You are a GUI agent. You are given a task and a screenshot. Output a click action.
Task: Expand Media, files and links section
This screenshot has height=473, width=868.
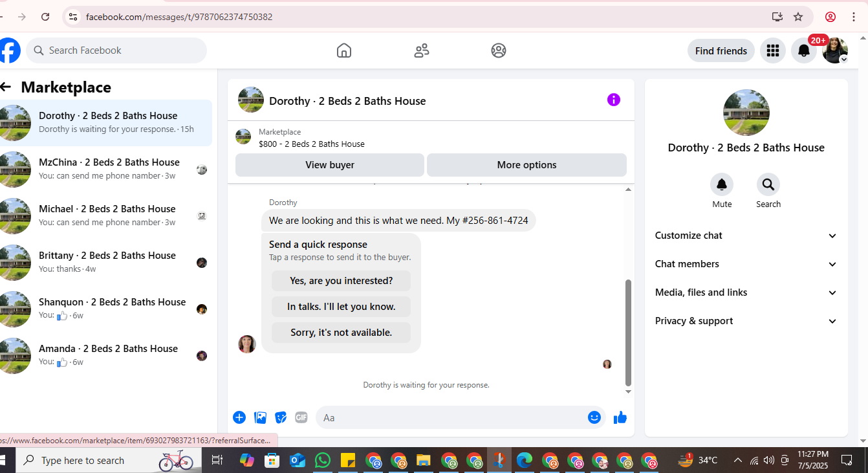tap(746, 292)
